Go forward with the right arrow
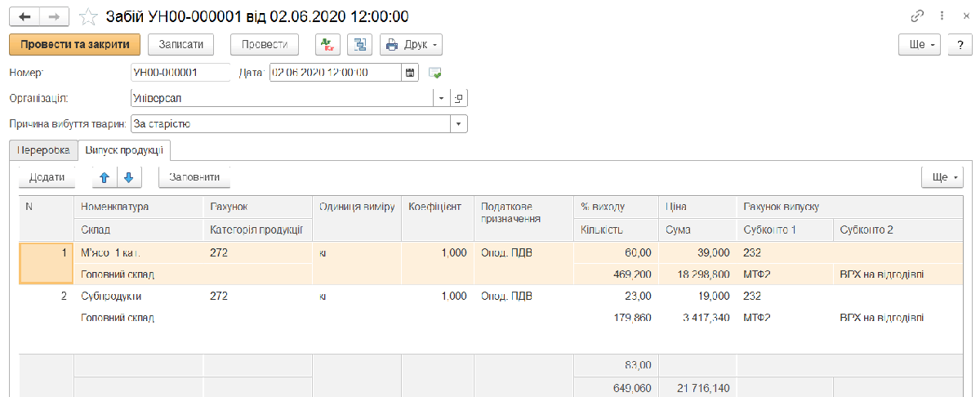 pyautogui.click(x=54, y=16)
